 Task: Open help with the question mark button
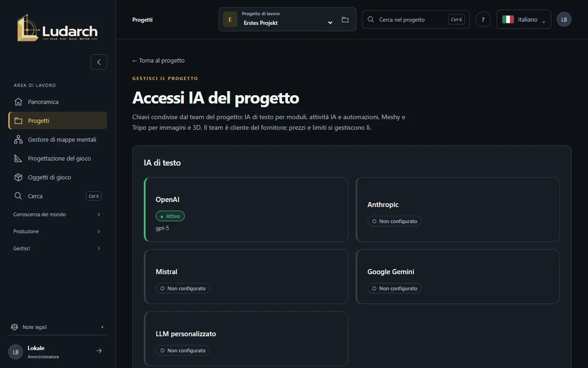[483, 19]
